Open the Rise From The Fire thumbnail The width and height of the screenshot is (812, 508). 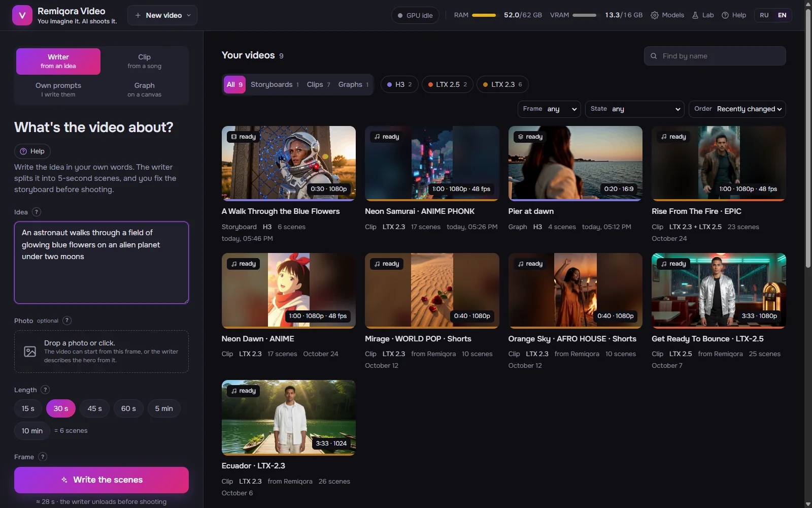pos(719,163)
